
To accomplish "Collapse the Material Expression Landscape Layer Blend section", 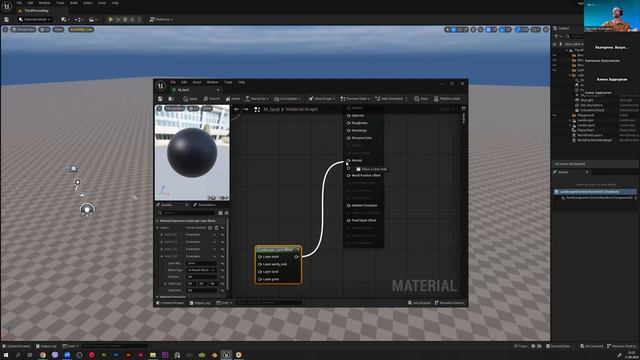I will [158, 221].
